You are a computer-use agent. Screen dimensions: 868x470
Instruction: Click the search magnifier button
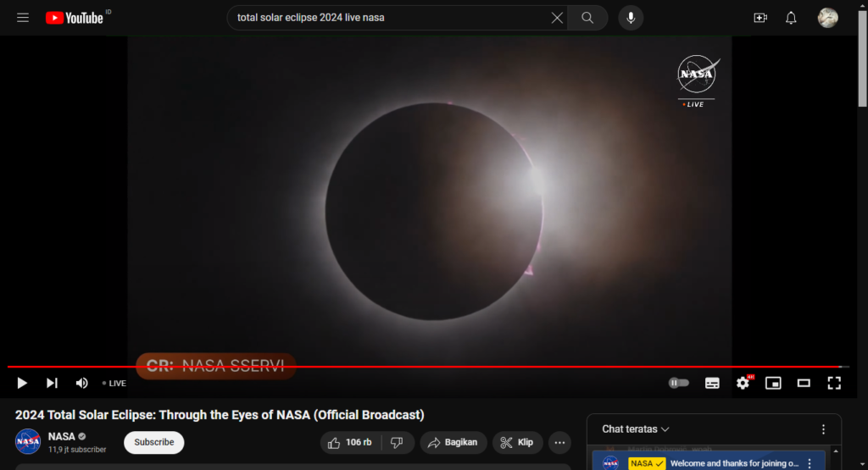[587, 18]
